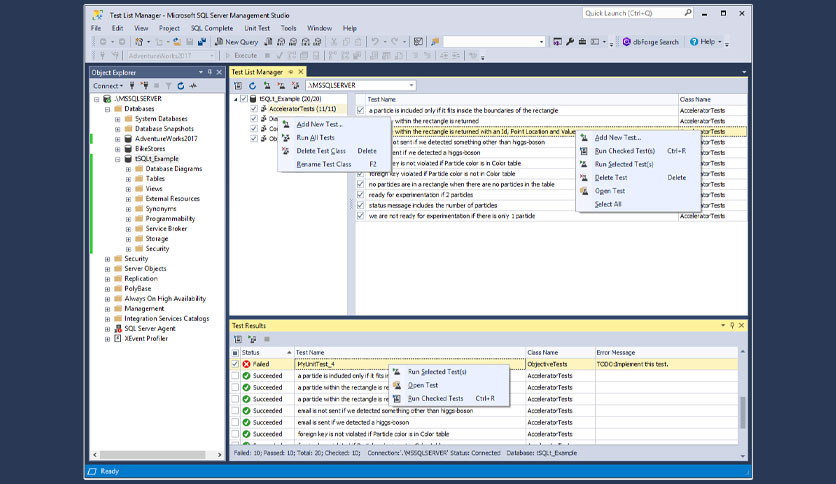Open the AdventureWorks2017 database dropdown
Image resolution: width=836 pixels, height=484 pixels.
212,55
